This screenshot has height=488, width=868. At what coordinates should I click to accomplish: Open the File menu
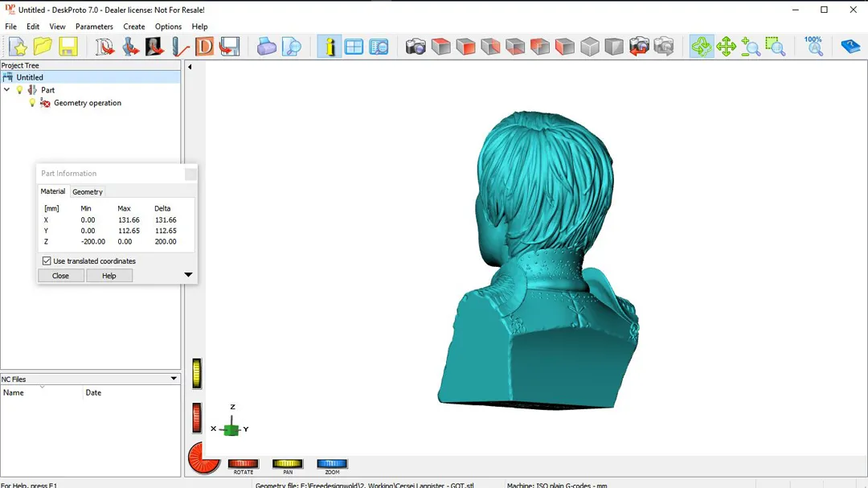point(11,27)
